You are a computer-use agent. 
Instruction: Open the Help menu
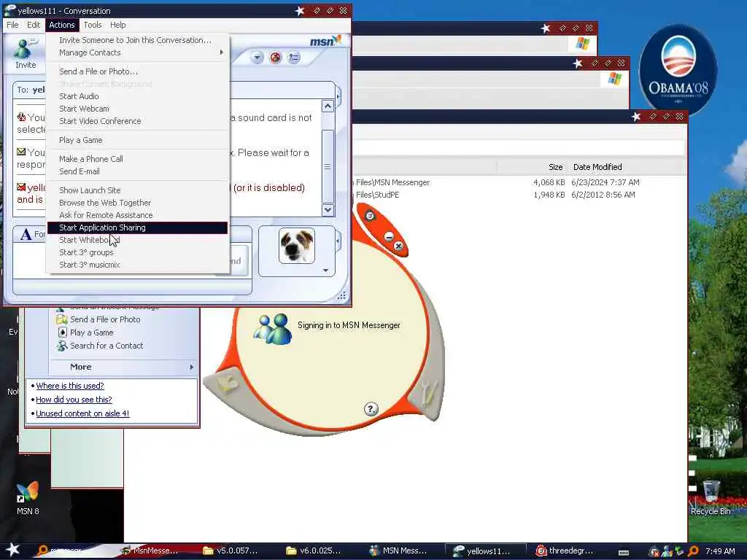[x=117, y=25]
